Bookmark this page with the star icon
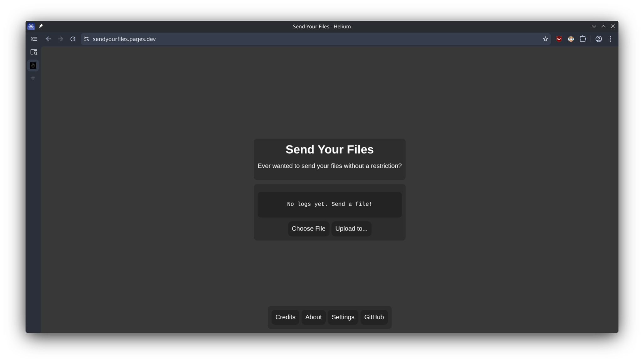Screen dimensions: 644x363 (545, 39)
